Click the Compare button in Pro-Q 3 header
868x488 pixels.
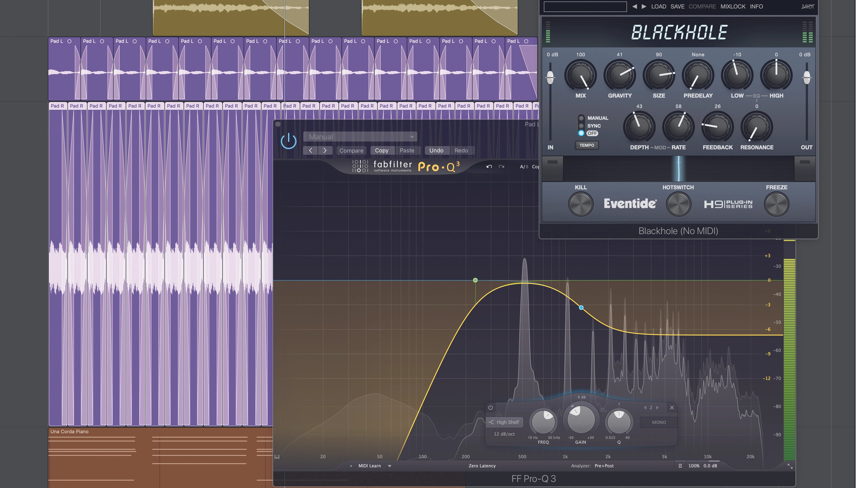click(x=351, y=151)
